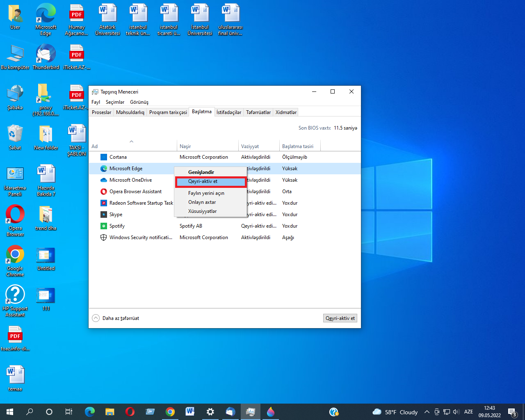This screenshot has height=420, width=525.
Task: Choose Qeyri-aktiv et context menu item
Action: click(210, 182)
